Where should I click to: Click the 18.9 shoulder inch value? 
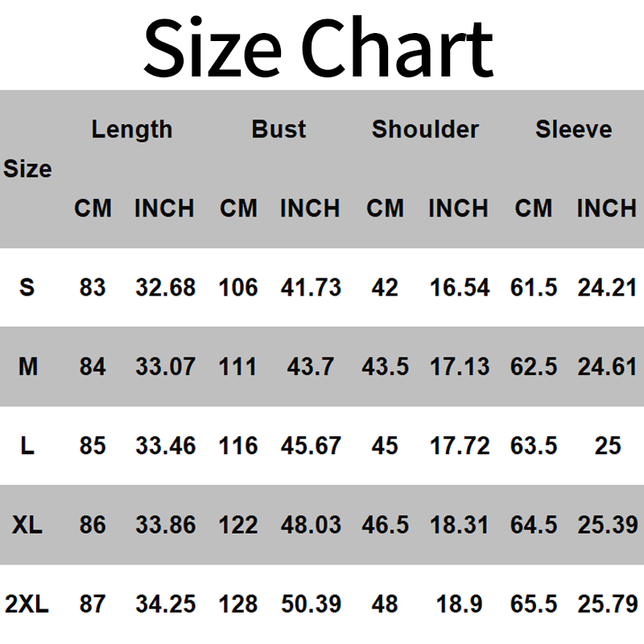click(458, 604)
